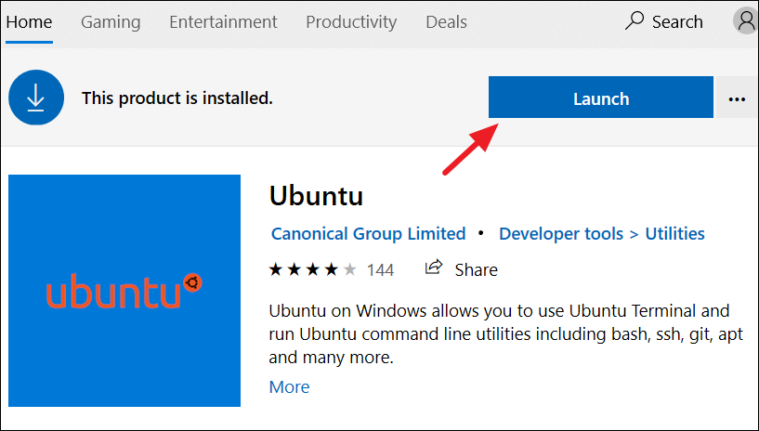Open the three-dots more options menu

click(x=737, y=99)
